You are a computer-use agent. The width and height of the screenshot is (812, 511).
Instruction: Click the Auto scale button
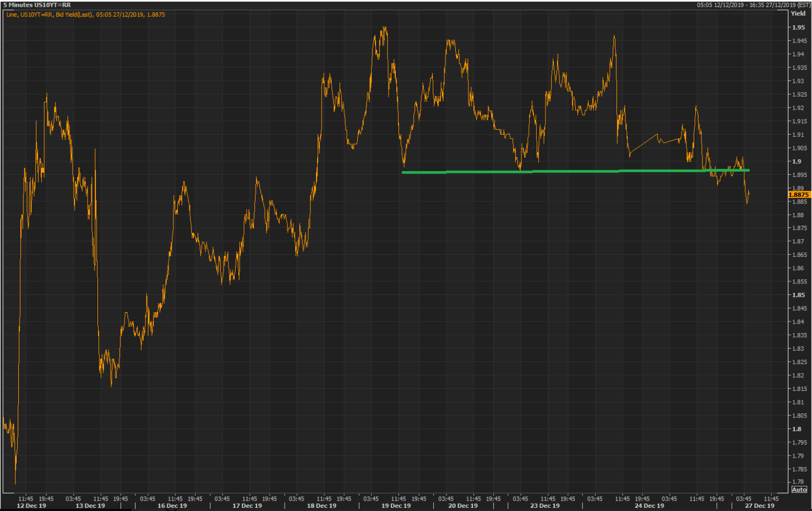(799, 490)
